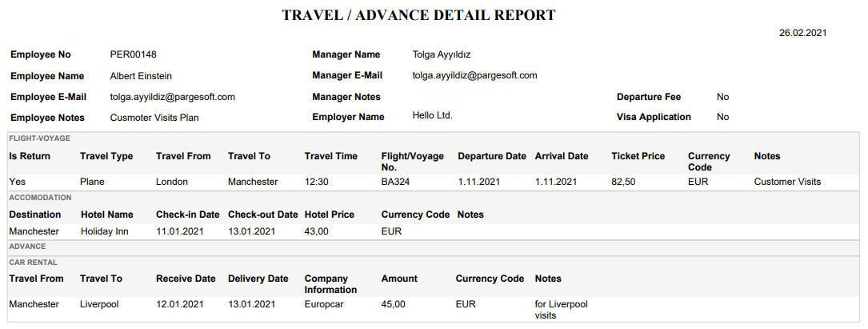Select employee number PER00148
868x329 pixels.
pos(133,54)
